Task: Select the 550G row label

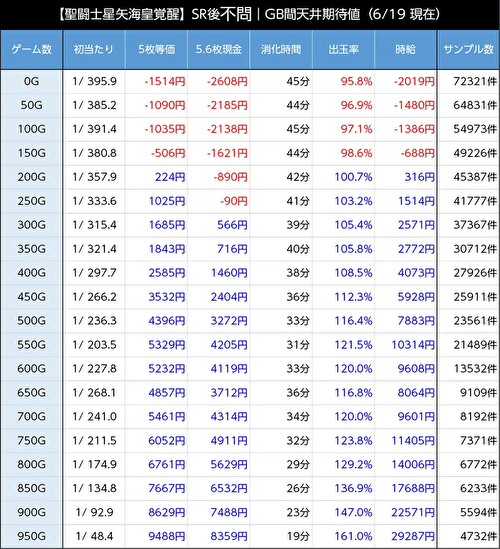Action: click(x=32, y=345)
